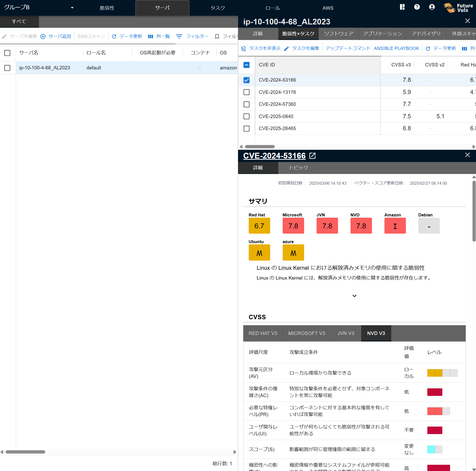The height and width of the screenshot is (471, 476).
Task: Expand the summary description chevron
Action: [354, 296]
